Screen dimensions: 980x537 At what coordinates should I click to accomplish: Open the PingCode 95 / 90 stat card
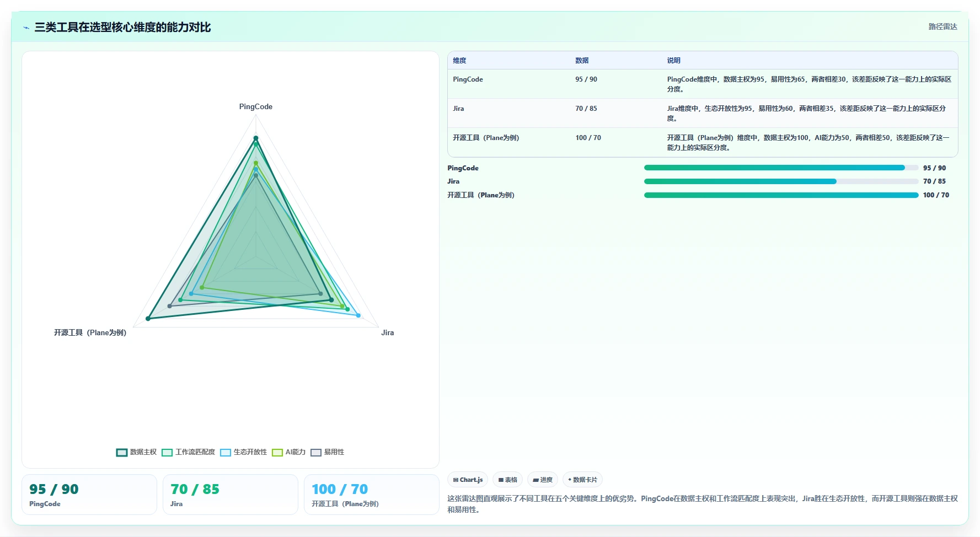point(89,495)
